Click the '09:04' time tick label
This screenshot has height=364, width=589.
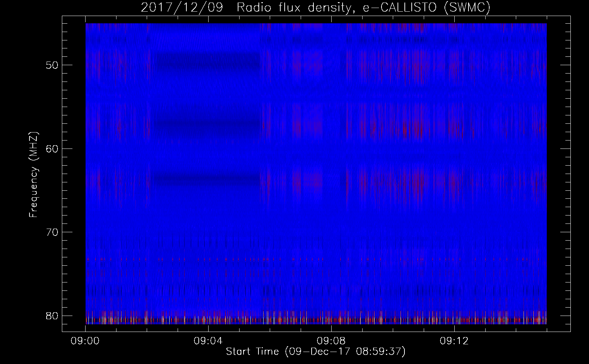209,341
